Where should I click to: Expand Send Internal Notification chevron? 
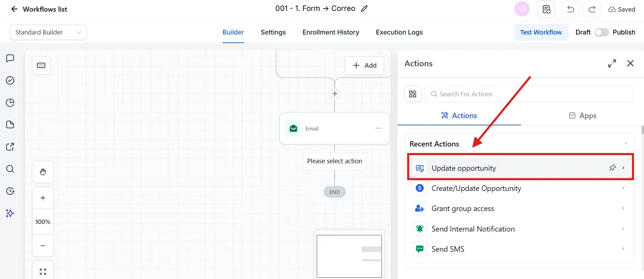point(623,229)
